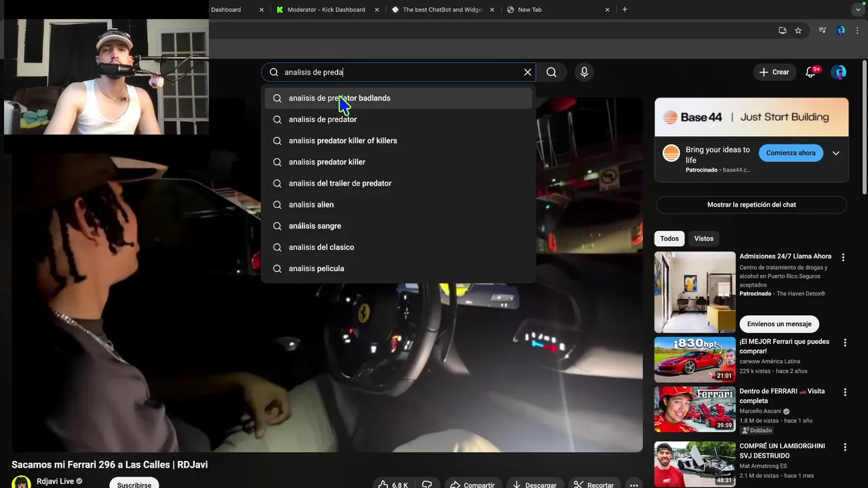Open options for COMPRÉ UN LAMBORGHINI video
This screenshot has width=868, height=488.
coord(845,447)
